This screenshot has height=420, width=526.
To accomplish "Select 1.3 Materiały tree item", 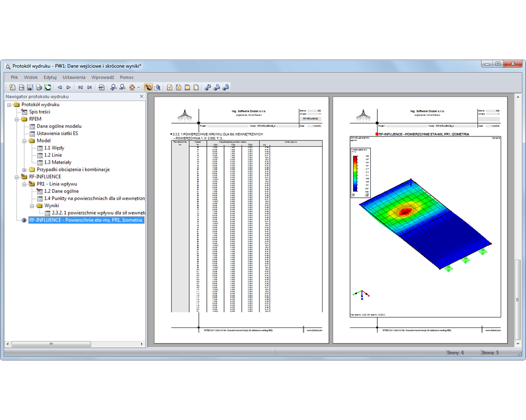I will point(58,162).
